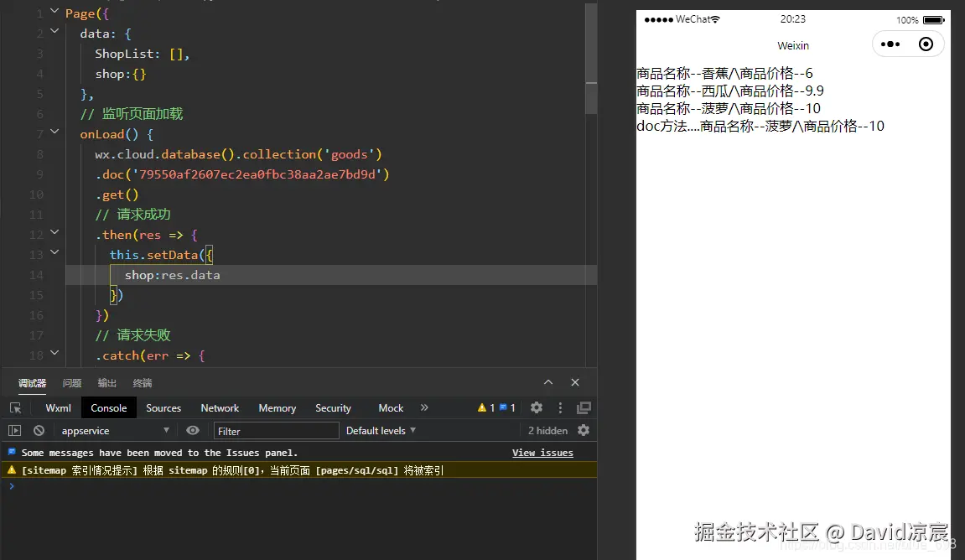Image resolution: width=965 pixels, height=560 pixels.
Task: Click the simulator row 商品名称--香蕉
Action: (724, 73)
